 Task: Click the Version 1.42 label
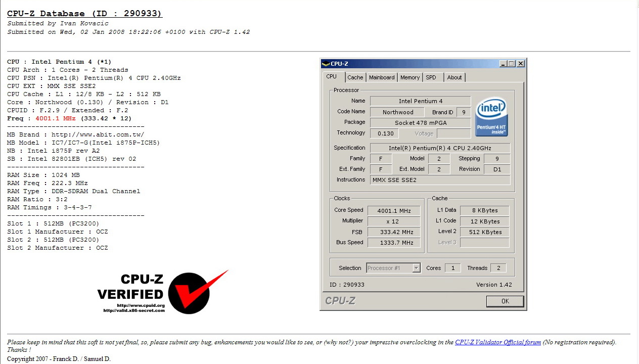pyautogui.click(x=494, y=285)
